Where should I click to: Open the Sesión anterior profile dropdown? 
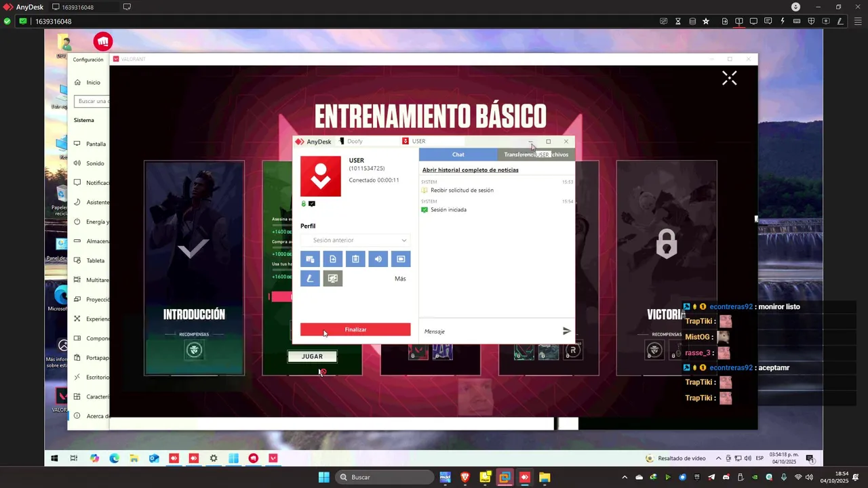click(355, 240)
